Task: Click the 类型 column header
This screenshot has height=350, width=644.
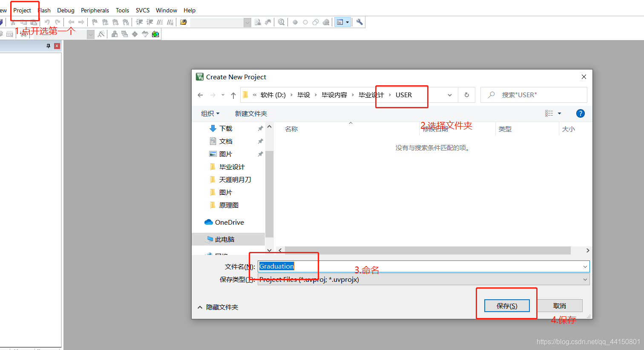Action: pos(505,129)
